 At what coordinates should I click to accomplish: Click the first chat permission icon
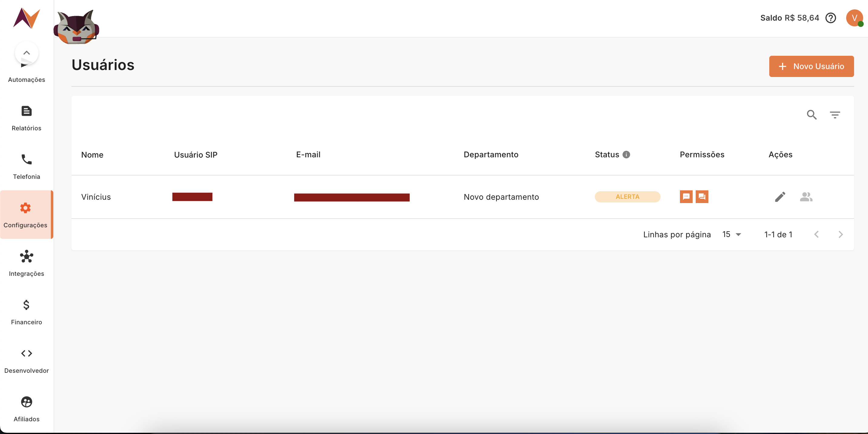click(x=686, y=197)
